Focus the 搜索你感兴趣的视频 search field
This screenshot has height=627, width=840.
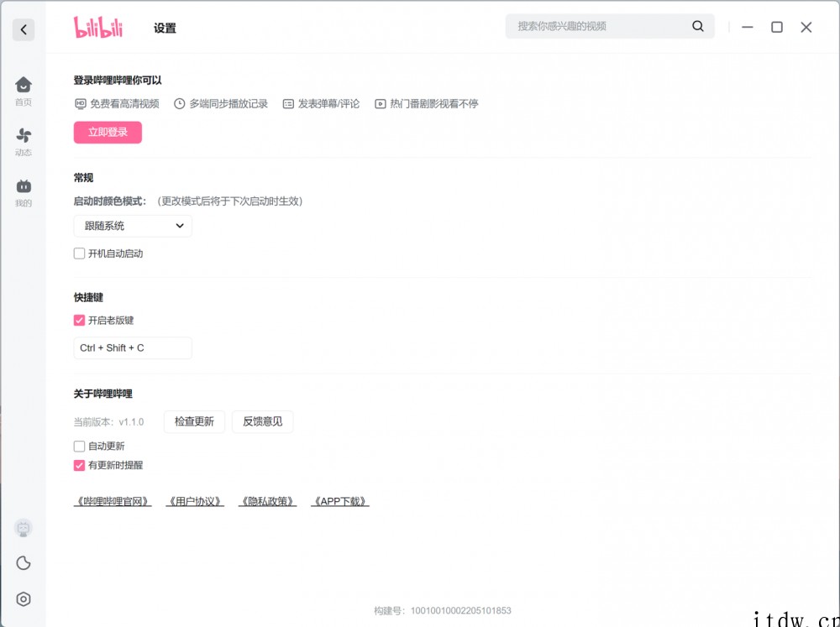tap(610, 26)
